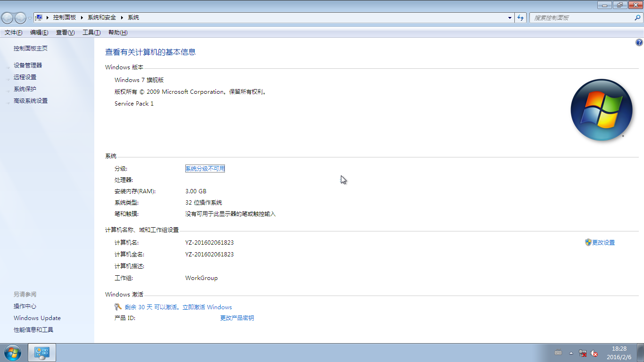Screen dimensions: 644x362
Task: Click the magnifier icon in the search box
Action: (637, 18)
